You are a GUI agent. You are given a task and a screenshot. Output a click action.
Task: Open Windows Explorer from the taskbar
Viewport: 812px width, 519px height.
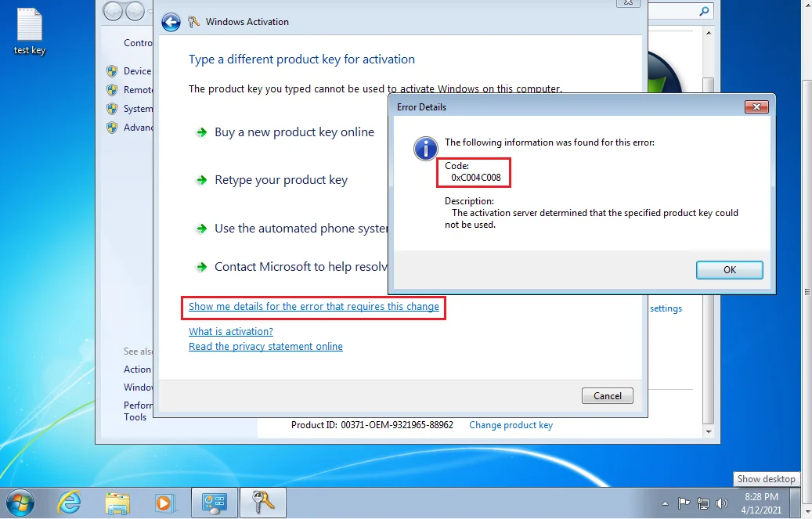coord(117,503)
